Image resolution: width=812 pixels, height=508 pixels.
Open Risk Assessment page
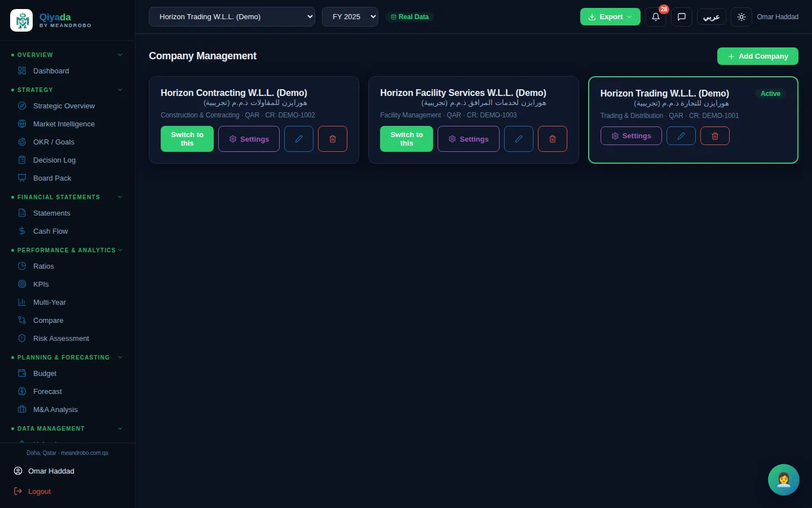click(x=68, y=339)
